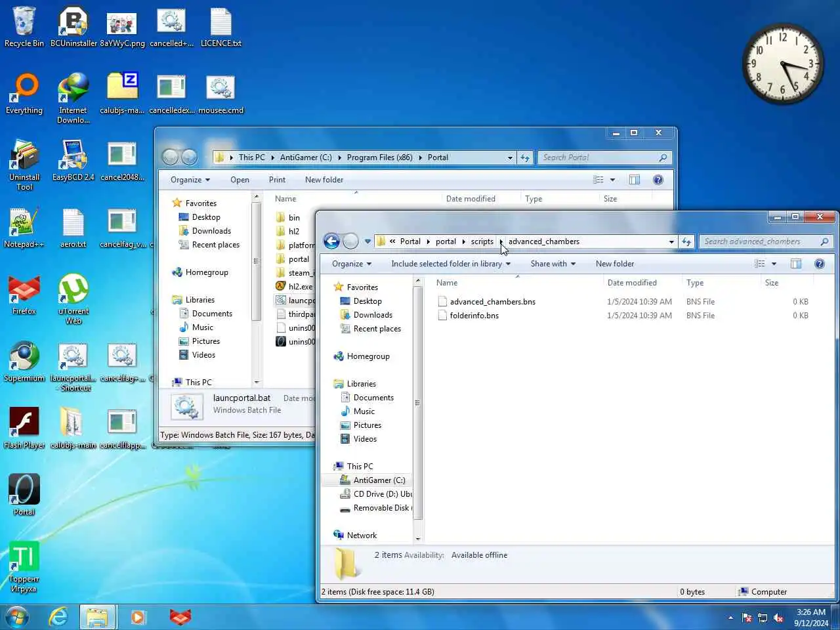The image size is (840, 630).
Task: Click the taskbar clock showing 3:26 AM
Action: (811, 618)
